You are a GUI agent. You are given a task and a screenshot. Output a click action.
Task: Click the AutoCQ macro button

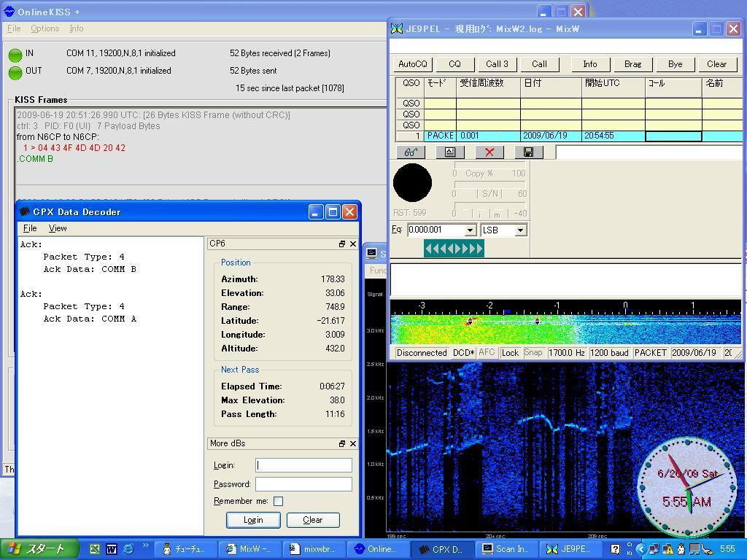(x=413, y=64)
